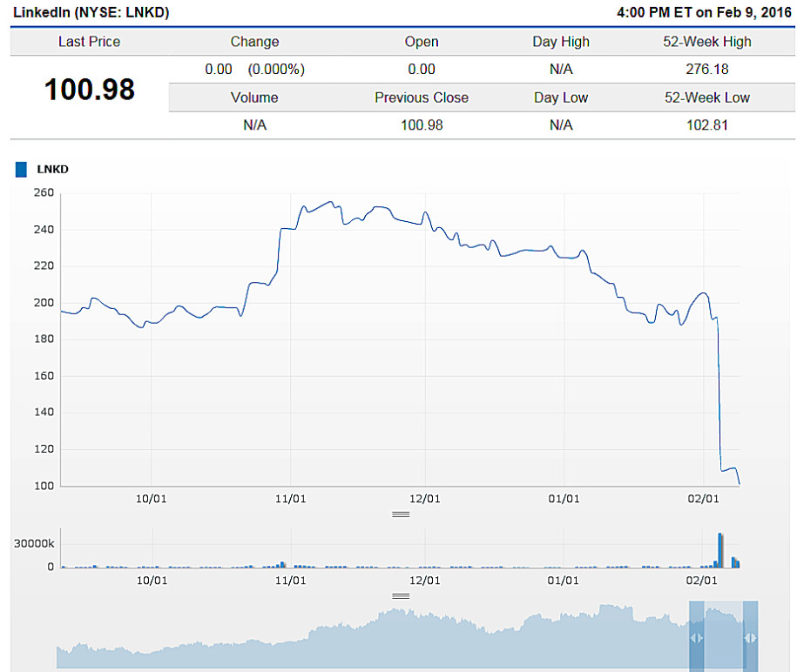Image resolution: width=797 pixels, height=672 pixels.
Task: Click the 02/01 date under the price chart
Action: coord(704,499)
